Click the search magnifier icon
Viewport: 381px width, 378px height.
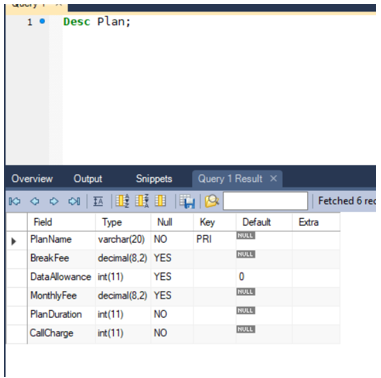212,201
